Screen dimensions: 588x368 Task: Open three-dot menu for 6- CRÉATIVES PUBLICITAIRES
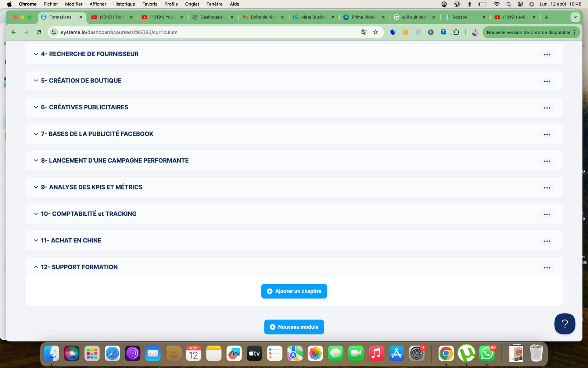pos(547,108)
